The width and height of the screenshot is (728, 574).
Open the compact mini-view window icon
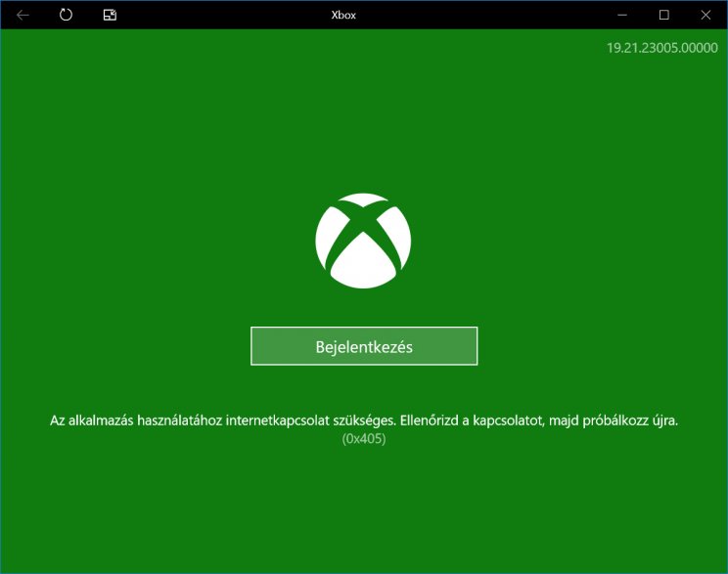pos(110,15)
